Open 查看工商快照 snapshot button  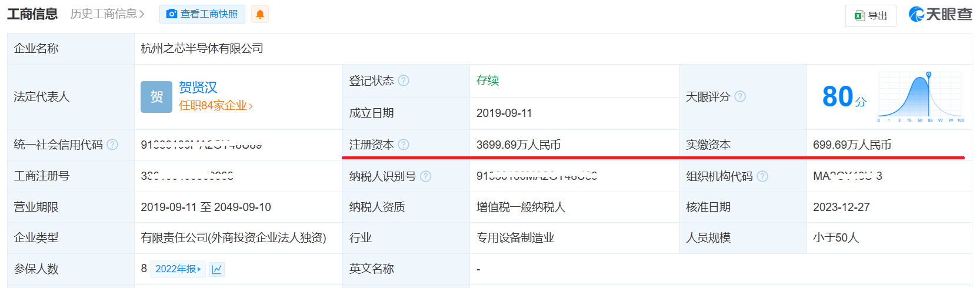point(202,14)
